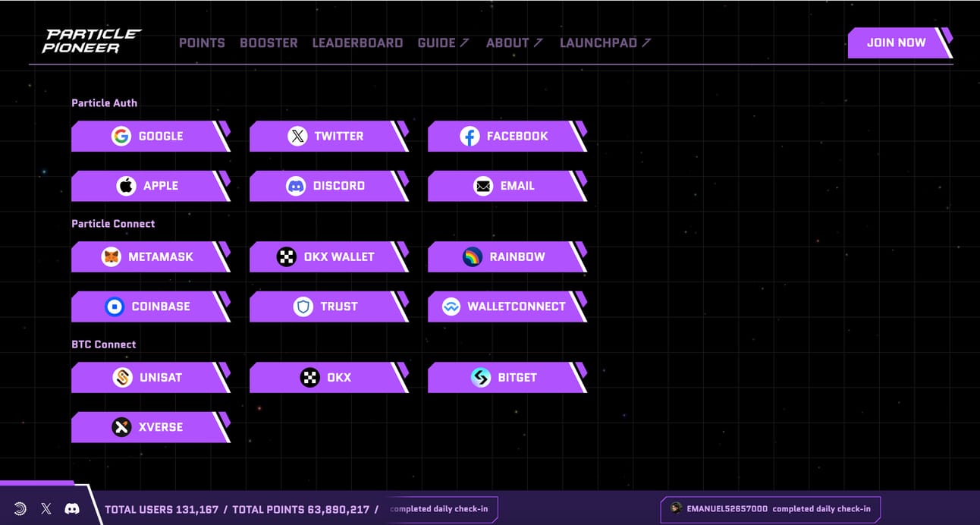Open the Leaderboard page
This screenshot has width=980, height=525.
[x=357, y=43]
